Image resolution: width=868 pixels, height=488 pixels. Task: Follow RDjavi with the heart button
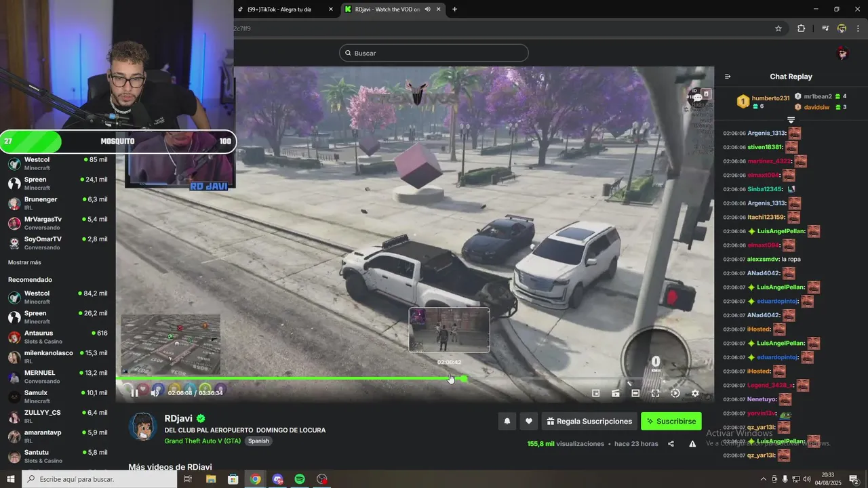[529, 421]
